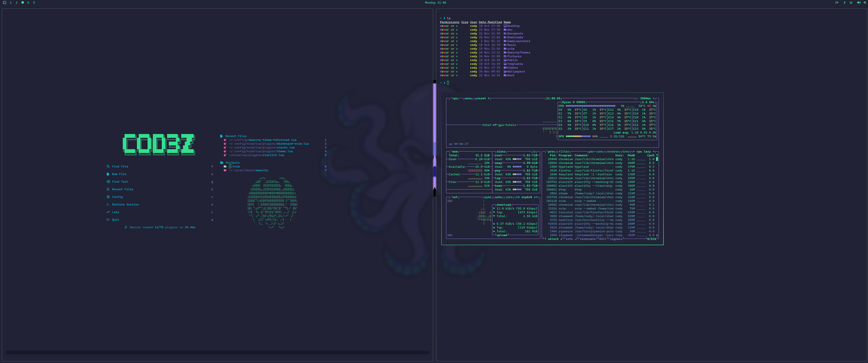Image resolution: width=868 pixels, height=363 pixels.
Task: Click the magnifier icon beside Find File
Action: click(x=108, y=166)
